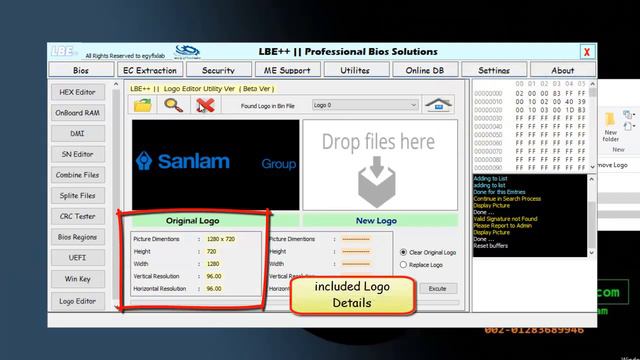Viewport: 640px width, 360px height.
Task: Click the Height value 720
Action: [211, 251]
